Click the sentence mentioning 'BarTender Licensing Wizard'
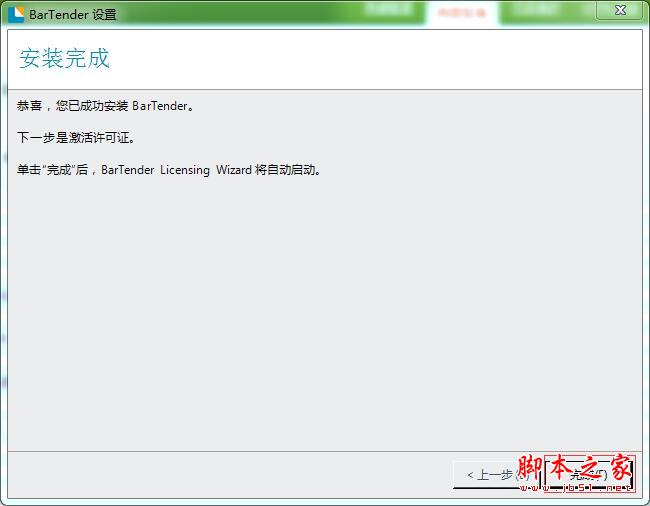Image resolution: width=650 pixels, height=506 pixels. (169, 170)
